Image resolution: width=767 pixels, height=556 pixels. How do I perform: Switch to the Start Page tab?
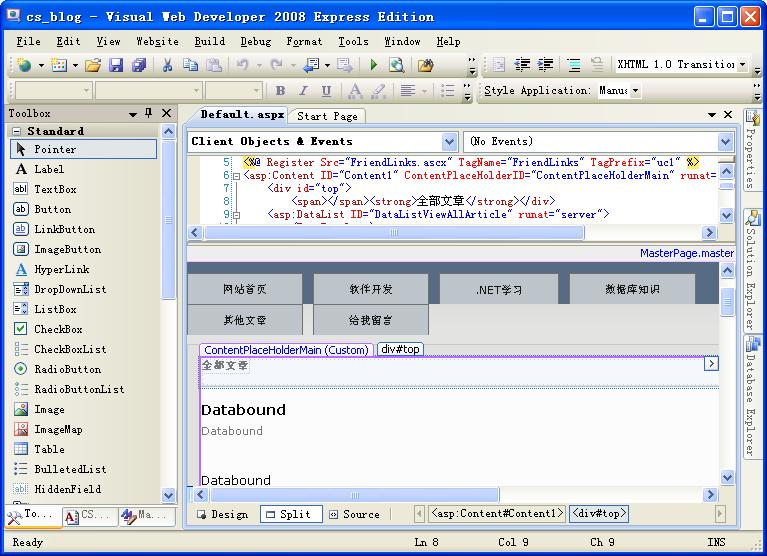click(x=327, y=116)
